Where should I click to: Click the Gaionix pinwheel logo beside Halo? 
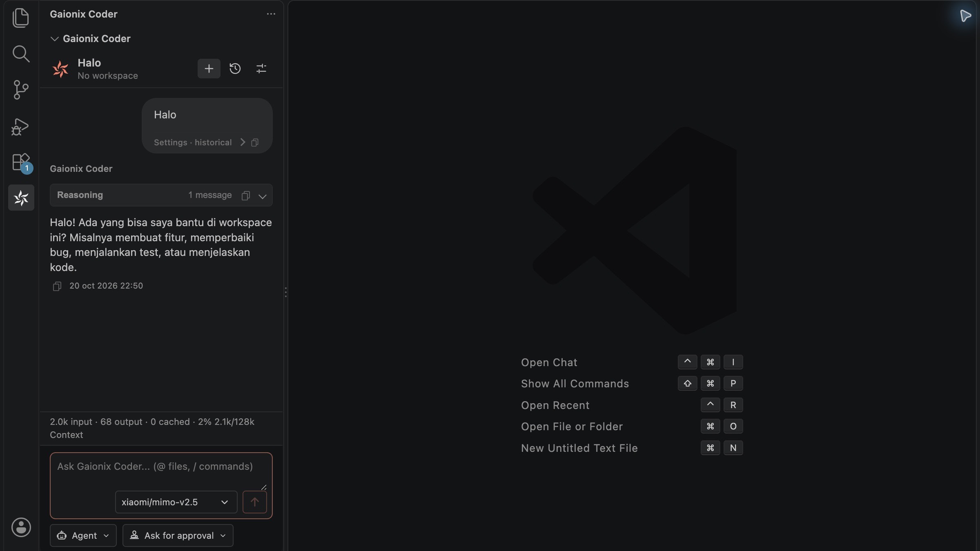[x=60, y=69]
